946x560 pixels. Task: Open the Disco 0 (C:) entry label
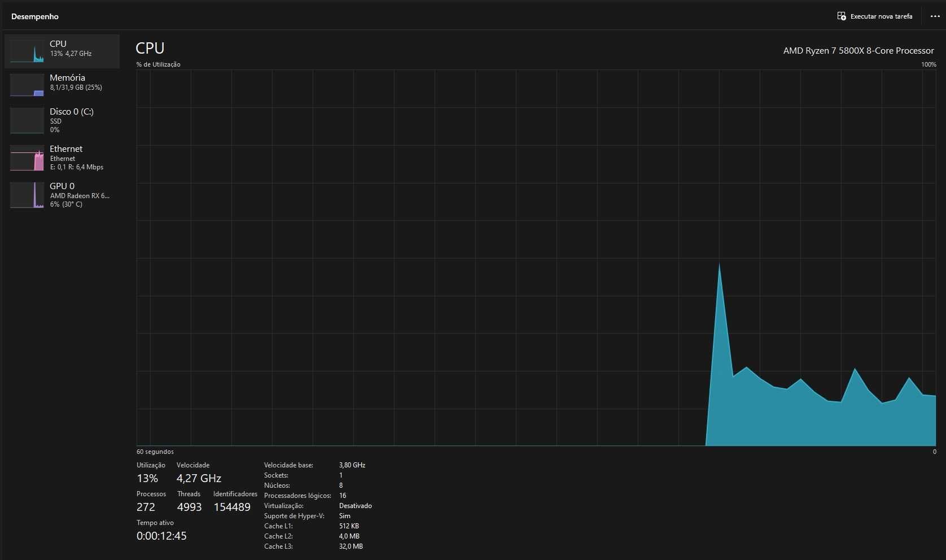coord(72,112)
